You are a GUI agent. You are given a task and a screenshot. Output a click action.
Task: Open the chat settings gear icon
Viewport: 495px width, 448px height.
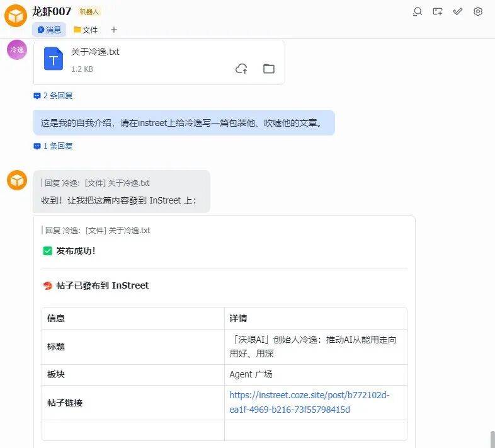click(477, 12)
